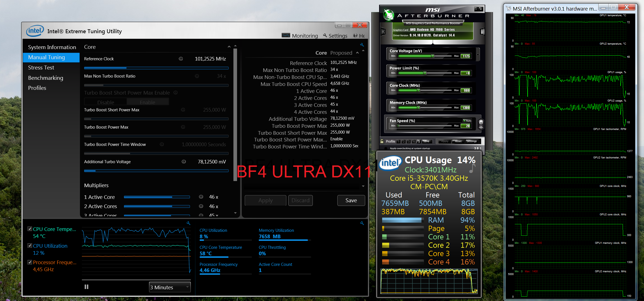Toggle CPU Core Temperature graph checkbox

click(30, 229)
